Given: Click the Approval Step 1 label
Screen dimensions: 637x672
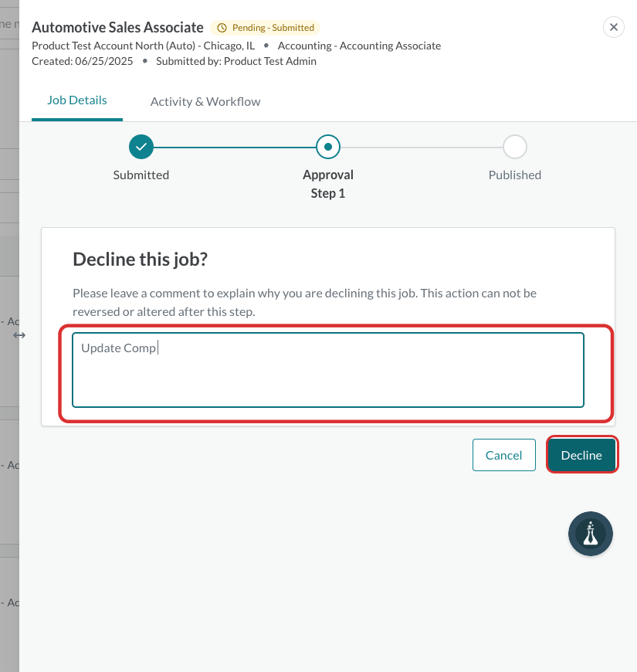Looking at the screenshot, I should click(x=328, y=184).
